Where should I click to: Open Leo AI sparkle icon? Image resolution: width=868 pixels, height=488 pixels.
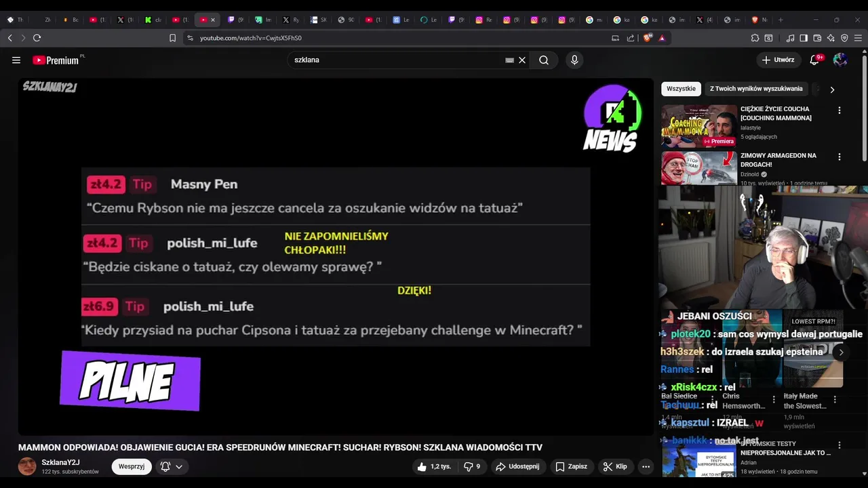831,38
